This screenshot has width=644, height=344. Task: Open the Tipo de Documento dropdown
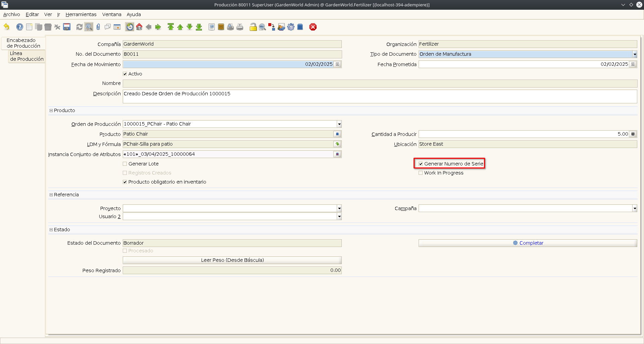click(635, 54)
